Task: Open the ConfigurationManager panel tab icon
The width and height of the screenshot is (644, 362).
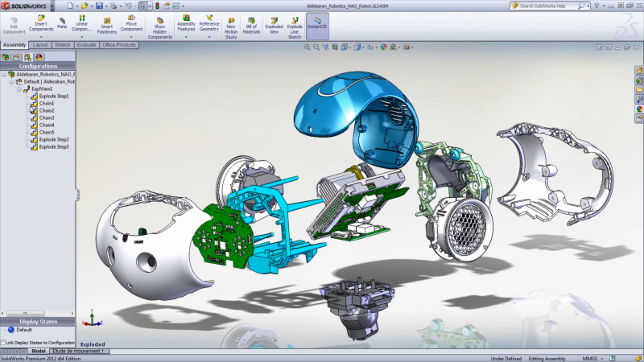Action: (x=27, y=57)
